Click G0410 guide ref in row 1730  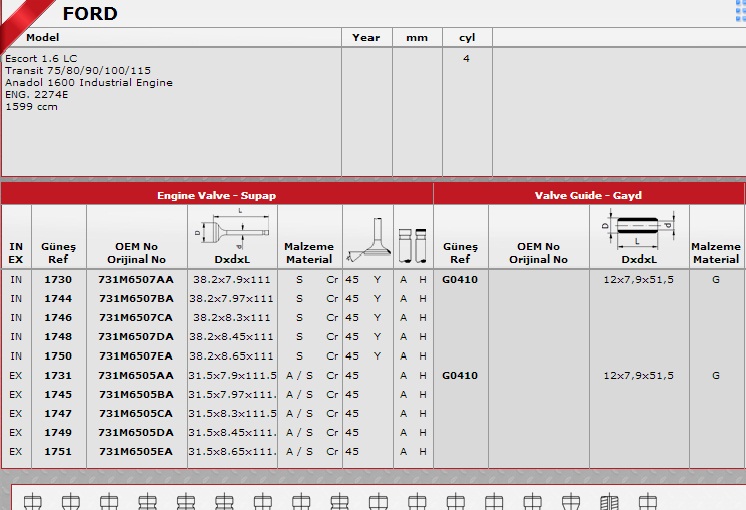pyautogui.click(x=460, y=280)
